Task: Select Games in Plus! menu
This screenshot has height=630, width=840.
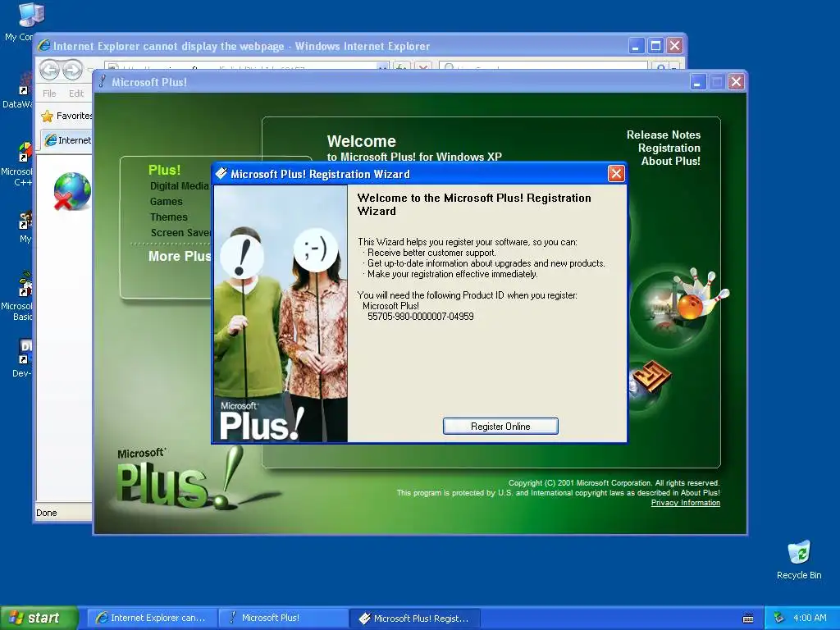Action: point(166,202)
